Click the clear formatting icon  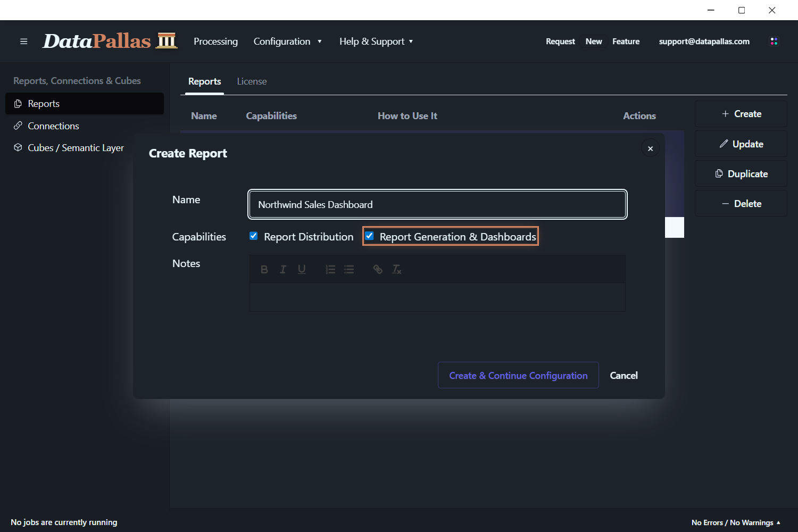(x=397, y=269)
